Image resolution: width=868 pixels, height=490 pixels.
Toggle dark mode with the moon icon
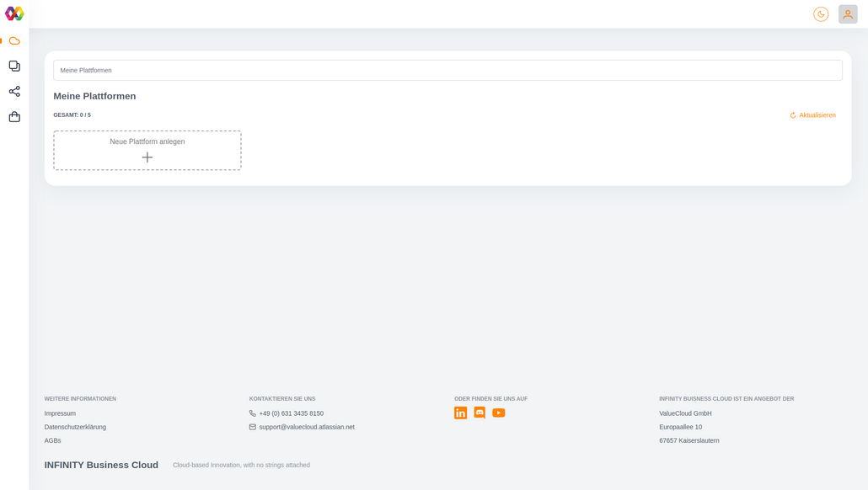pos(821,13)
